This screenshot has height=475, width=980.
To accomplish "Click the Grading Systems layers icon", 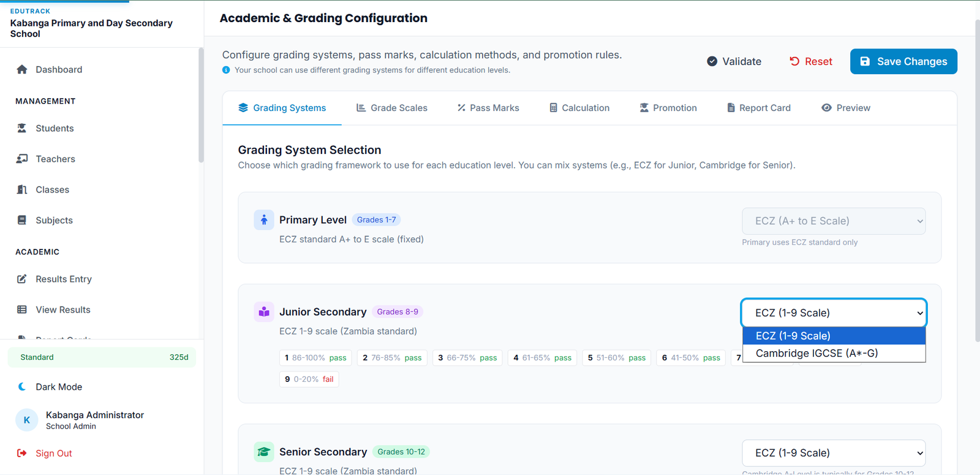I will [x=243, y=108].
